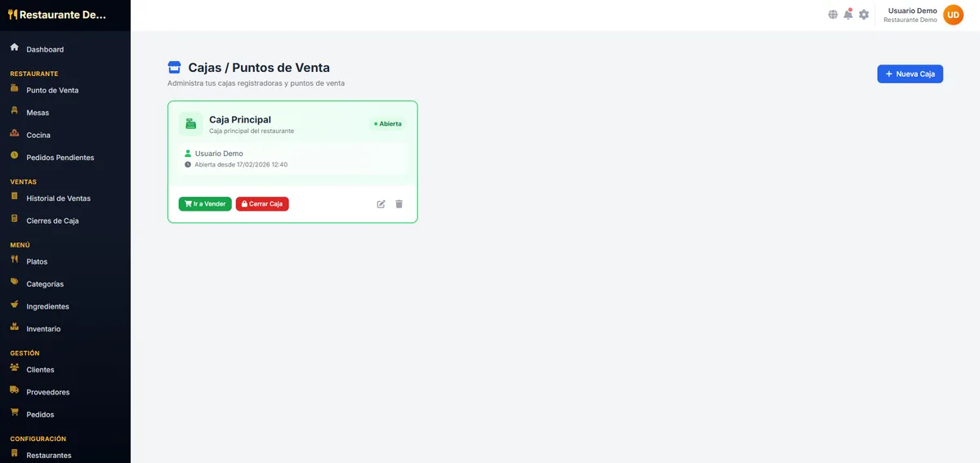Click the Restaurante Demo logo
The width and height of the screenshot is (980, 463).
coord(57,15)
